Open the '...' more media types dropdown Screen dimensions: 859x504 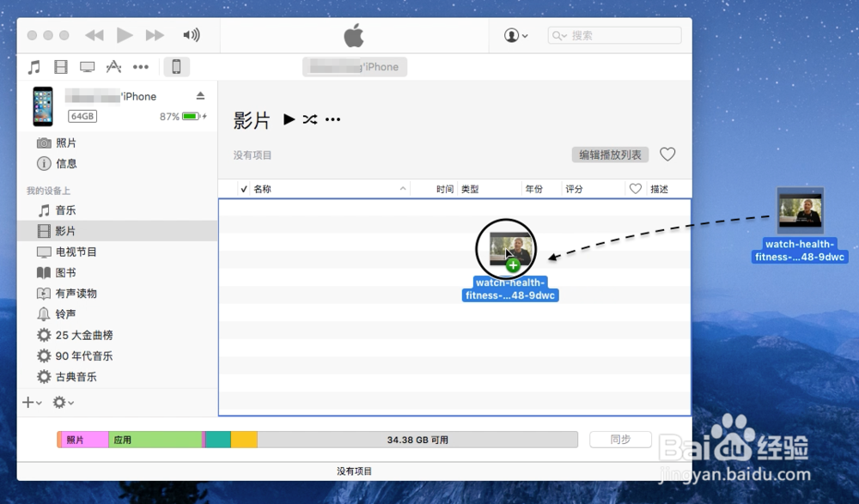point(141,66)
